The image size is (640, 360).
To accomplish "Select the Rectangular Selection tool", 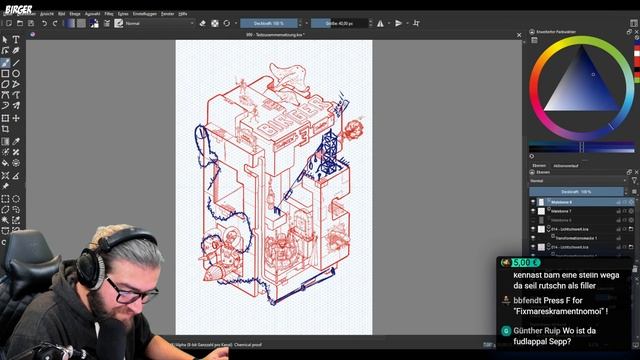I will click(5, 199).
